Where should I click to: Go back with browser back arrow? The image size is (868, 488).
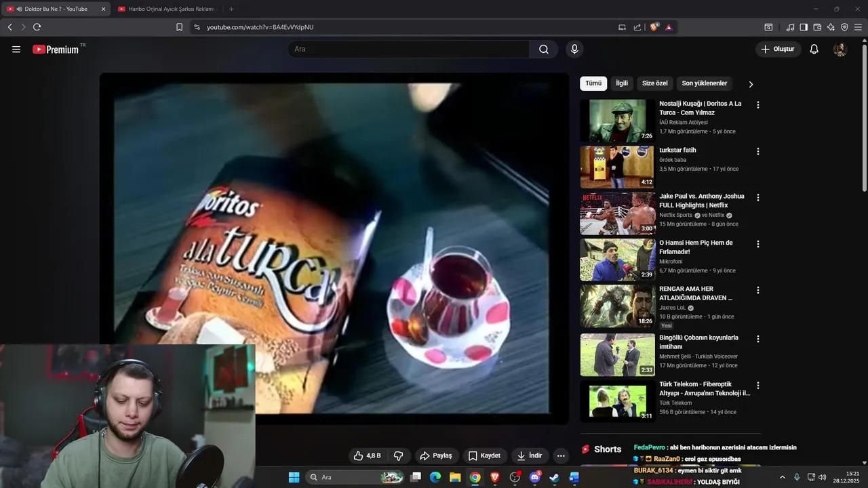click(9, 27)
